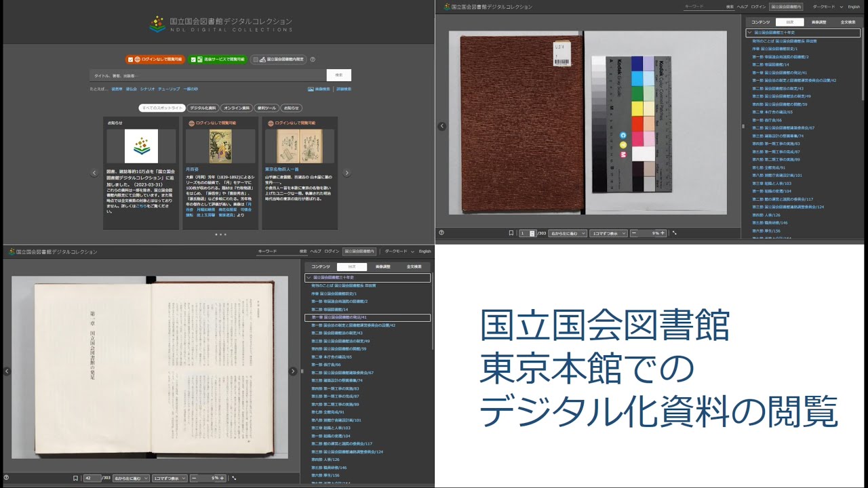Screen dimensions: 868x488
Task: Open the 東京名物百人一首 book thumbnail
Action: (x=300, y=146)
